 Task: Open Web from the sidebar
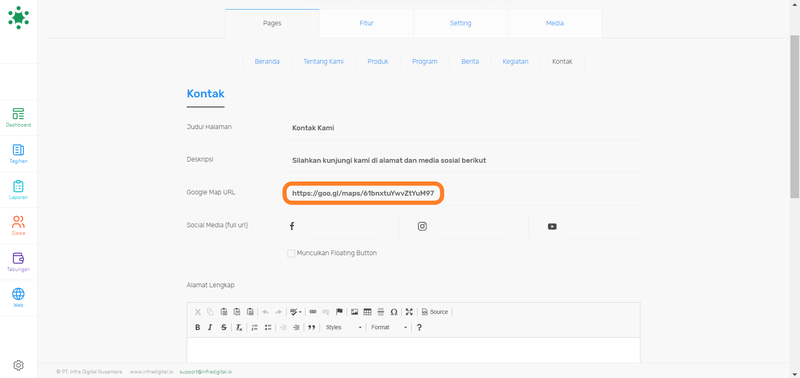(18, 298)
